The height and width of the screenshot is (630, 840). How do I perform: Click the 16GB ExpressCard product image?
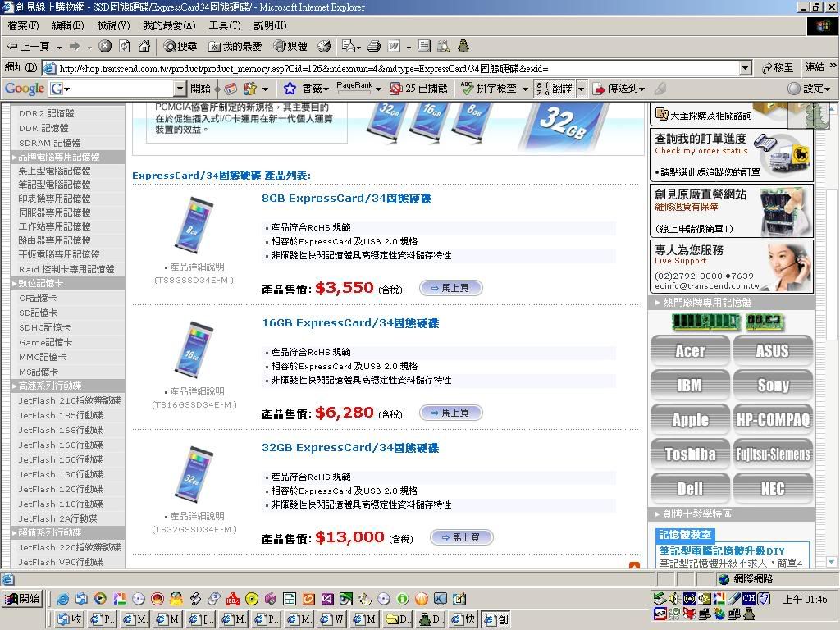[194, 349]
